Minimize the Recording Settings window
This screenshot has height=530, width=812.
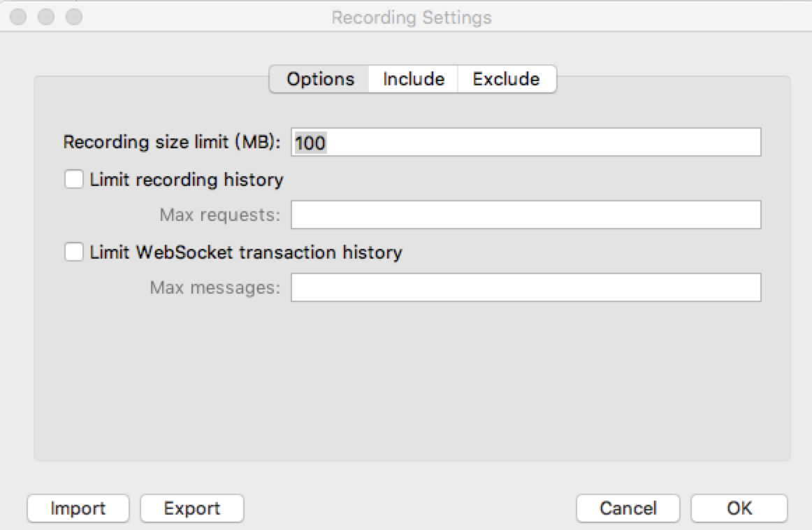coord(46,16)
